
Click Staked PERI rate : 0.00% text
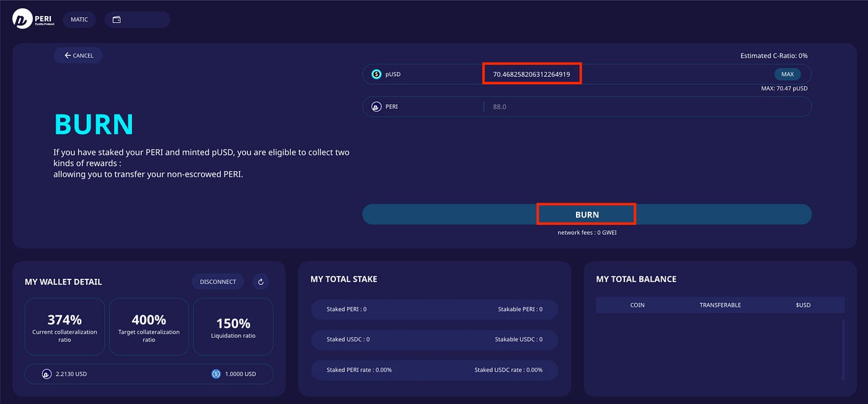coord(359,370)
